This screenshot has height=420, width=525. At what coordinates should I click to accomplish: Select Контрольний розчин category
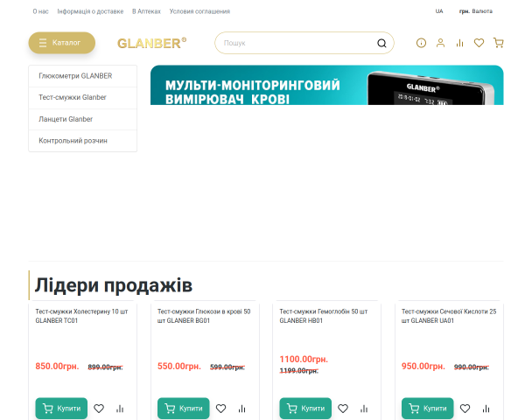(83, 141)
